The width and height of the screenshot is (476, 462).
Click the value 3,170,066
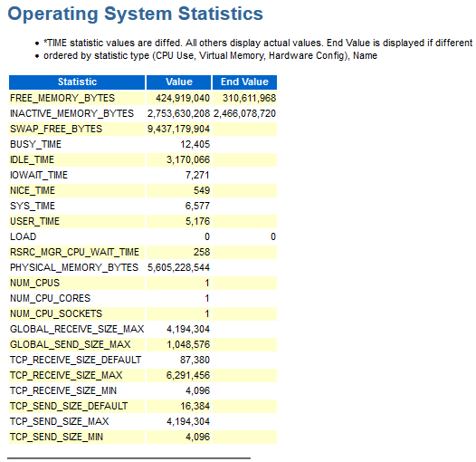188,159
